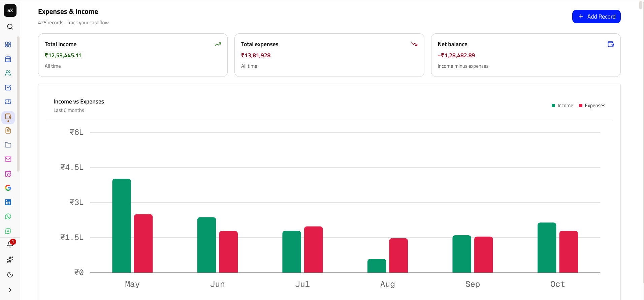Click the "425 records · Track your cashflow" subtitle
The width and height of the screenshot is (644, 300).
pos(73,23)
